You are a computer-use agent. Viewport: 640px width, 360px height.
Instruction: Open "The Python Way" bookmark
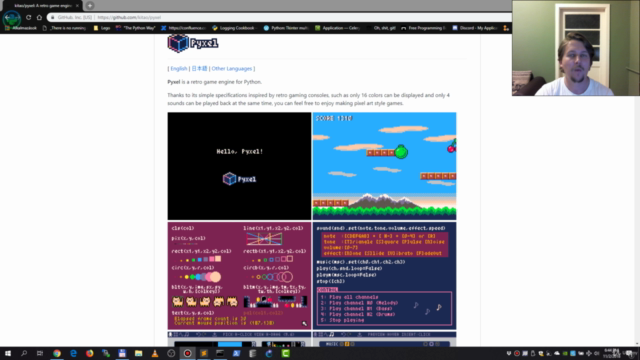[x=136, y=28]
